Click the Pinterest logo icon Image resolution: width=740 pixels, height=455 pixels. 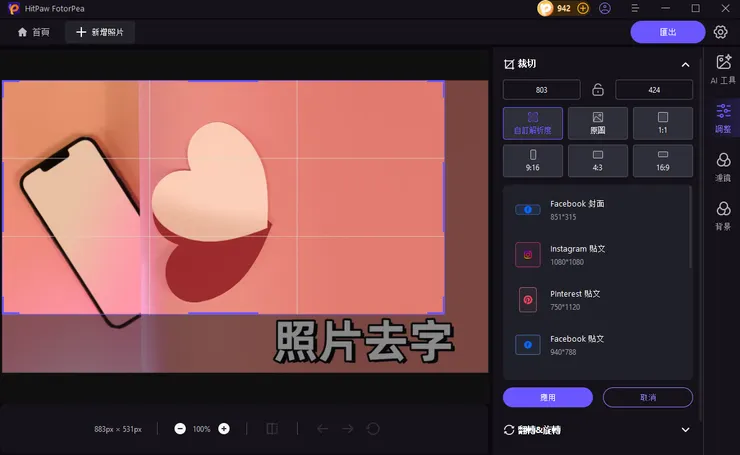pos(528,300)
